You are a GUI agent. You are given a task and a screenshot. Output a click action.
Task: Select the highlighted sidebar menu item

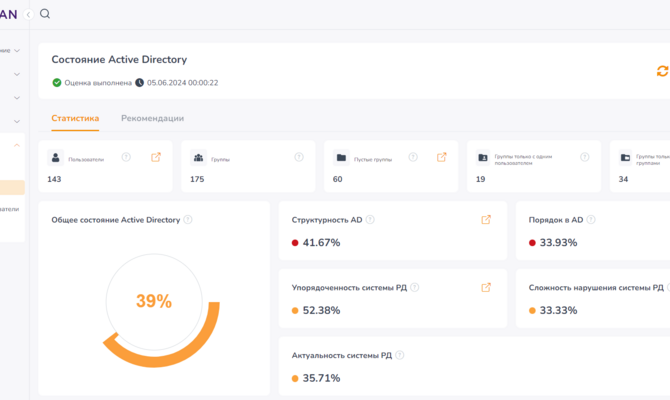pyautogui.click(x=12, y=187)
